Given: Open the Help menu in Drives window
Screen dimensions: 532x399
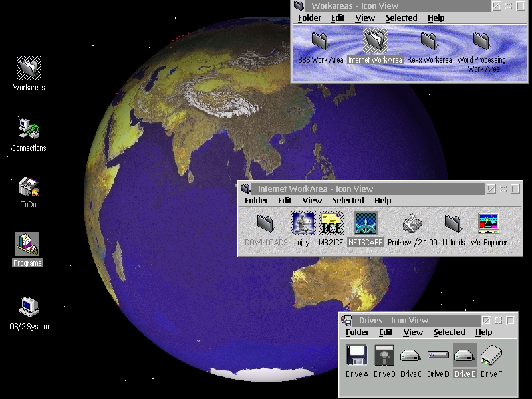Looking at the screenshot, I should [484, 332].
